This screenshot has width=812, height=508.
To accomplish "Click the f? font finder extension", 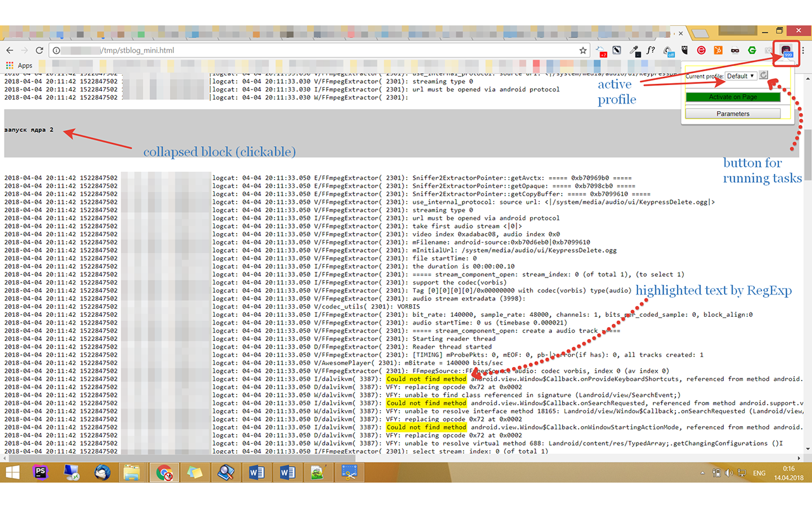I will (x=651, y=50).
